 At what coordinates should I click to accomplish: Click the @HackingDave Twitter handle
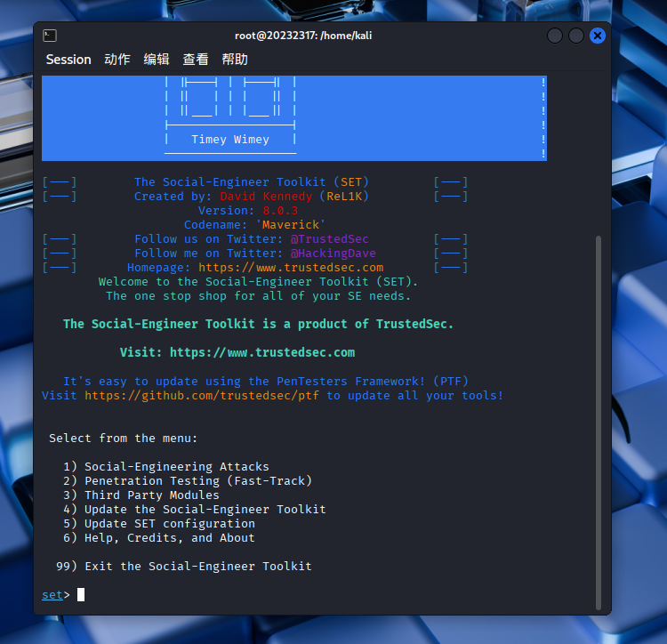[333, 254]
